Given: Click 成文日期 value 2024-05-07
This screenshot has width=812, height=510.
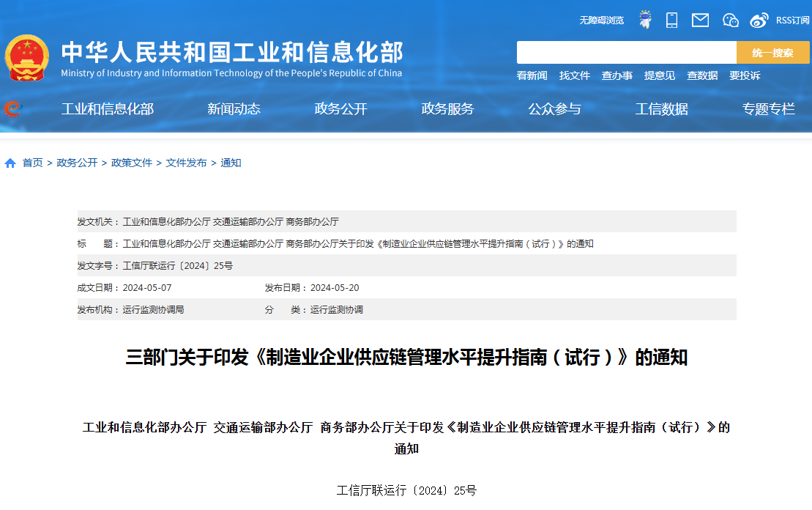Looking at the screenshot, I should (147, 288).
